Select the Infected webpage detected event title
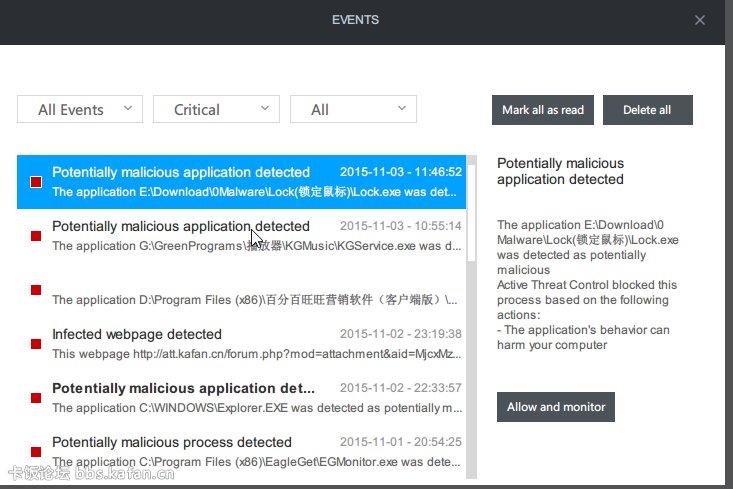The width and height of the screenshot is (733, 489). click(137, 334)
